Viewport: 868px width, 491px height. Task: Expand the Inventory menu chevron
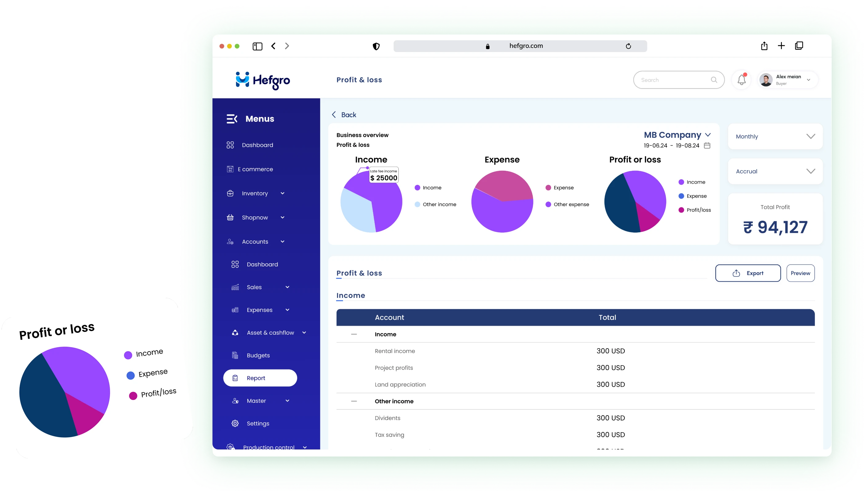coord(282,193)
